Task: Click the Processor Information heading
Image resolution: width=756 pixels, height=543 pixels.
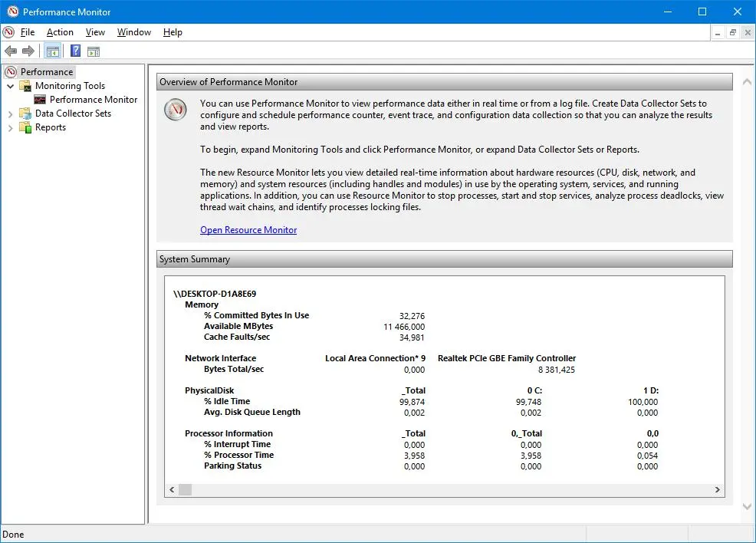Action: [228, 433]
